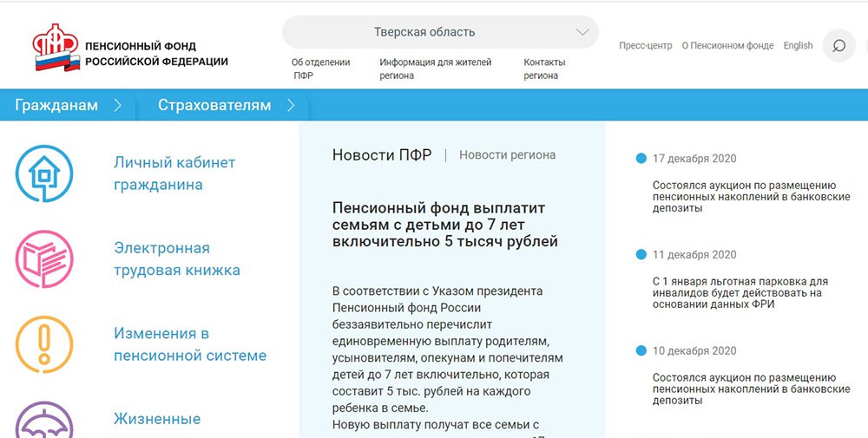
Task: Open 17 декабря auction news item
Action: point(751,196)
